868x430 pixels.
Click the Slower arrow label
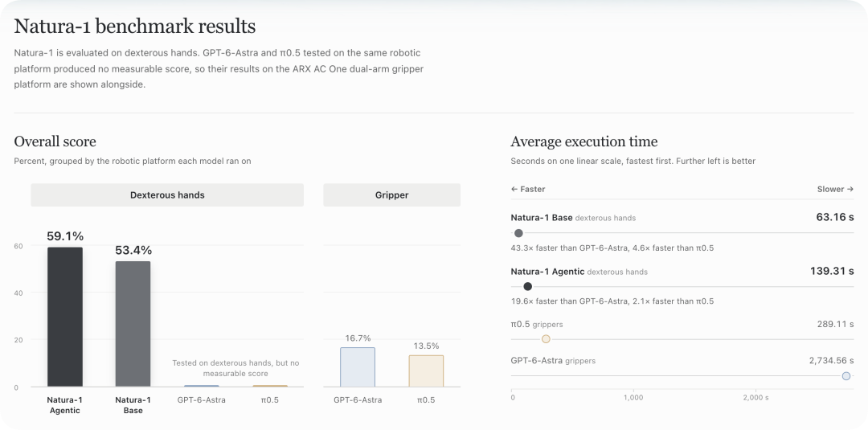coord(835,189)
